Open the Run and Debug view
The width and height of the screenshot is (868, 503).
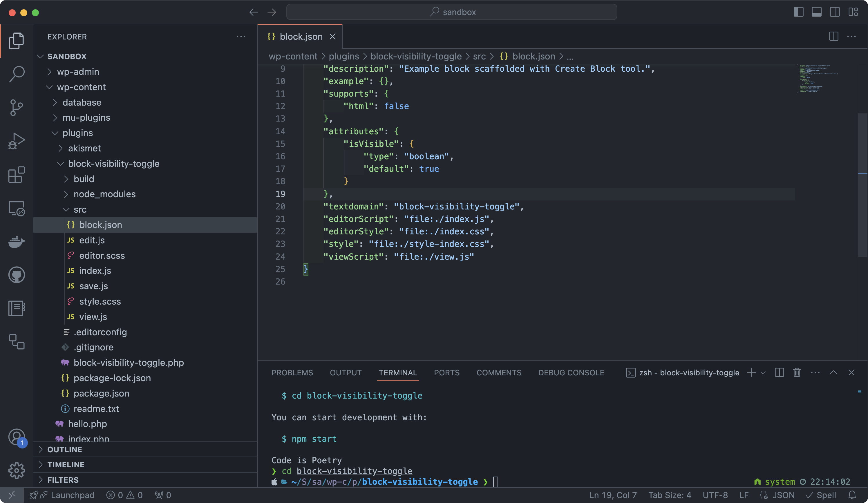[17, 141]
